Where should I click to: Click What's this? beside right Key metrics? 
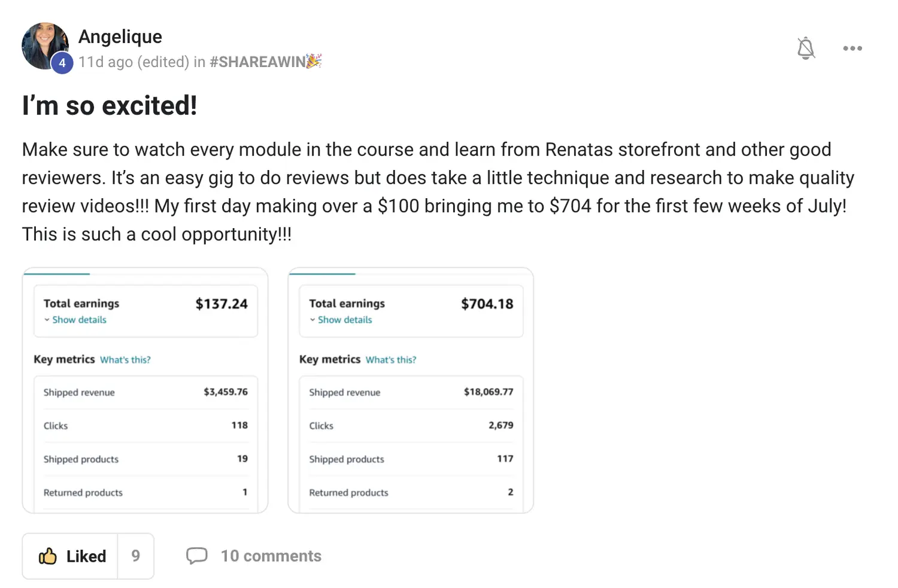pos(391,360)
